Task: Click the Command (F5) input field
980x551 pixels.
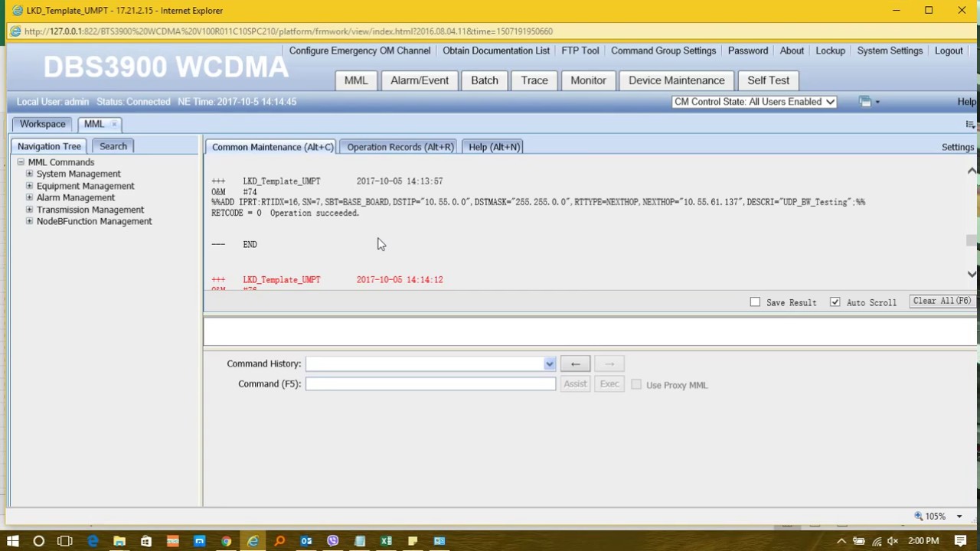Action: pyautogui.click(x=430, y=384)
